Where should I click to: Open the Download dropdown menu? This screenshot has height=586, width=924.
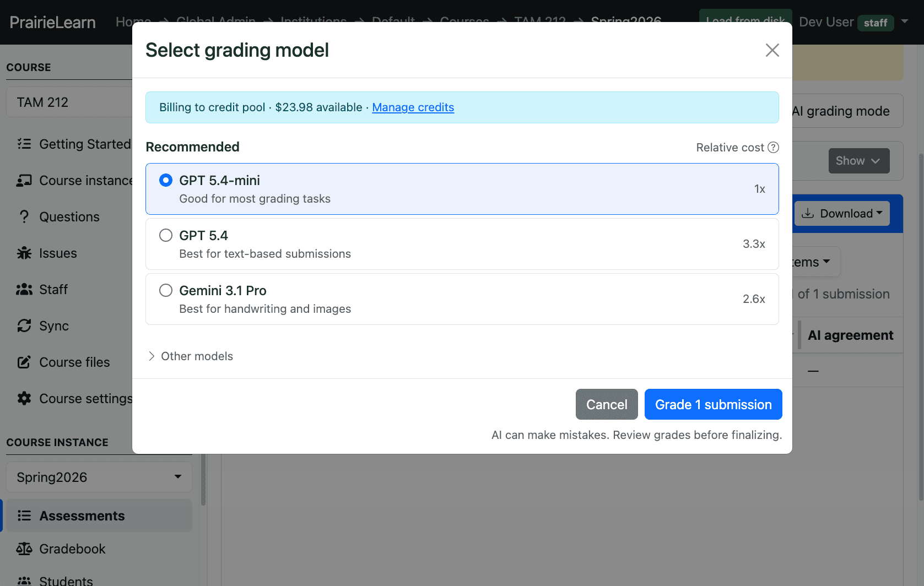[842, 214]
